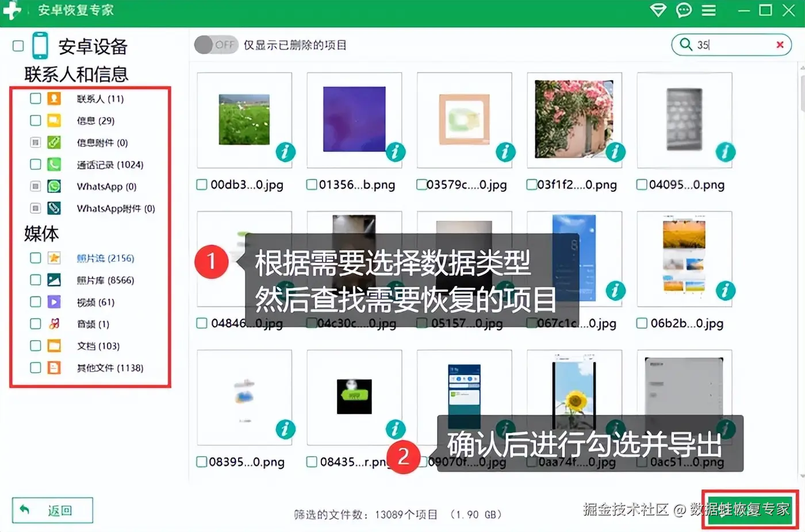Click the diamond VIP icon in title bar

click(x=658, y=10)
